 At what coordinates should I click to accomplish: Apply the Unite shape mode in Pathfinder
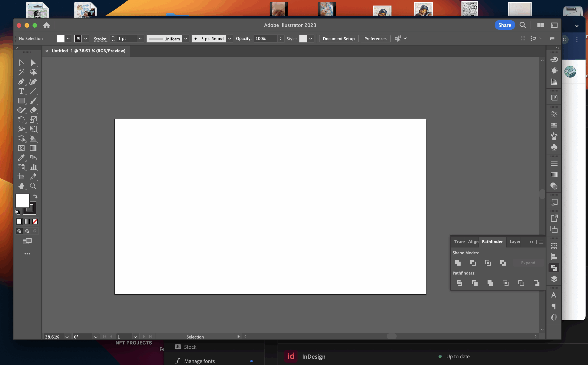tap(458, 263)
